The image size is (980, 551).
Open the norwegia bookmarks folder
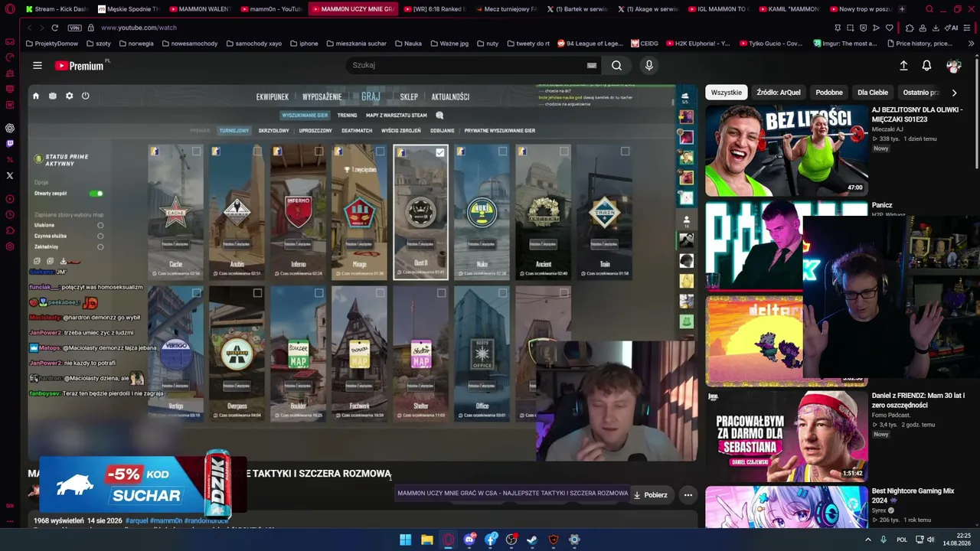(x=136, y=44)
